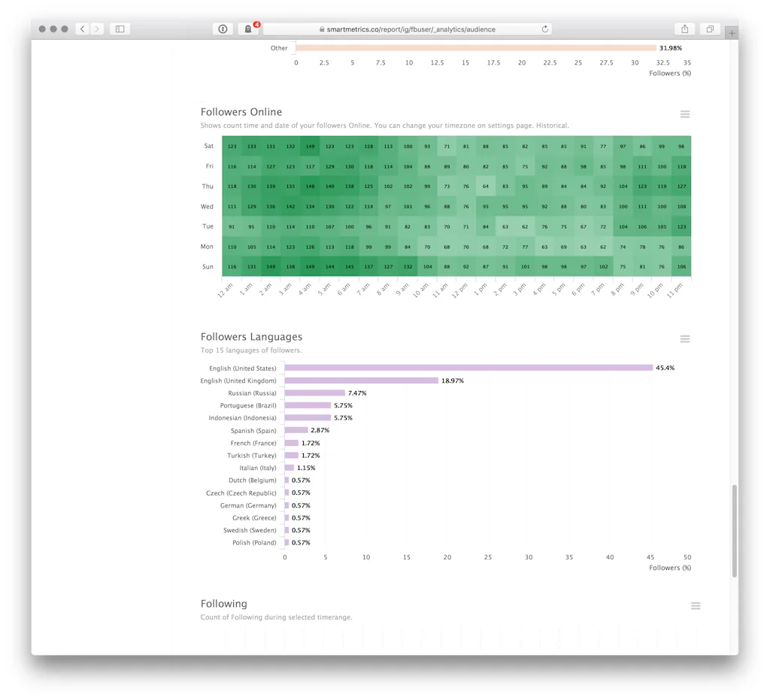This screenshot has height=700, width=770.
Task: Open the Followers Languages chart options menu
Action: pos(685,338)
